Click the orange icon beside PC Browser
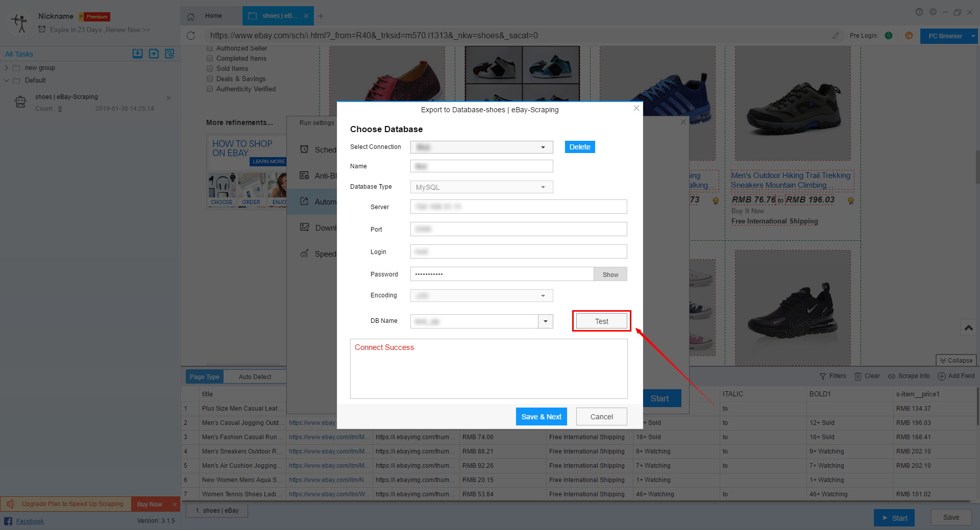The width and height of the screenshot is (980, 530). point(909,36)
